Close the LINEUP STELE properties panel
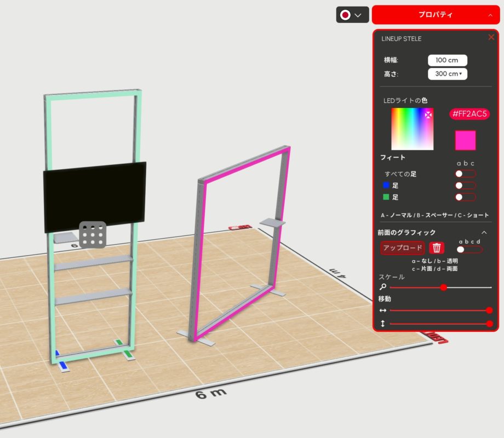 (491, 37)
